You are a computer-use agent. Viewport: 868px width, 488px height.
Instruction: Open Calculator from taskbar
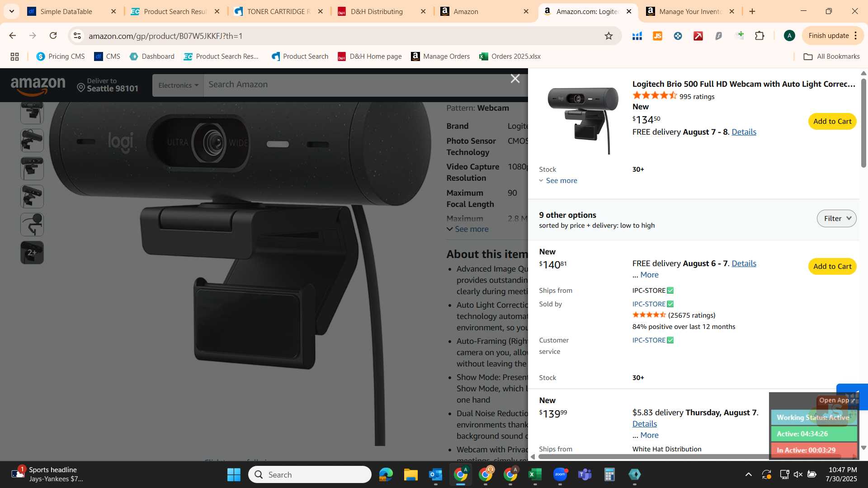pyautogui.click(x=609, y=474)
